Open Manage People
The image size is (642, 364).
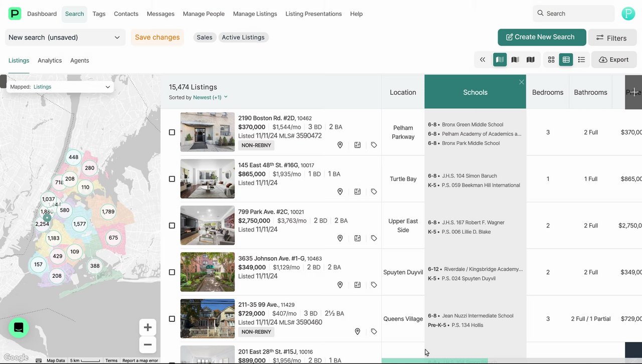coord(204,14)
